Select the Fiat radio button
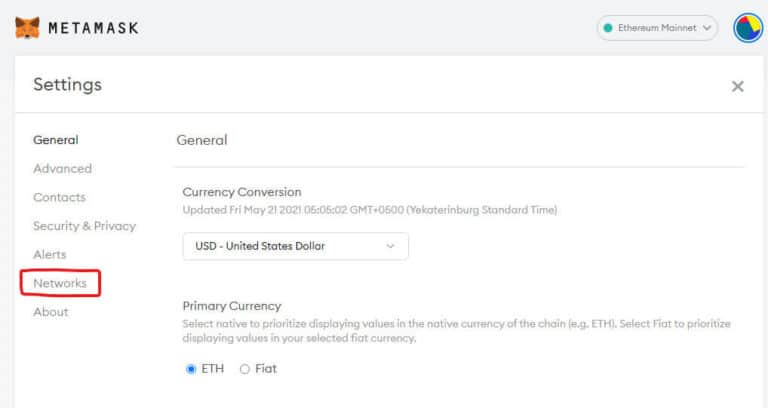Image resolution: width=768 pixels, height=408 pixels. click(244, 369)
